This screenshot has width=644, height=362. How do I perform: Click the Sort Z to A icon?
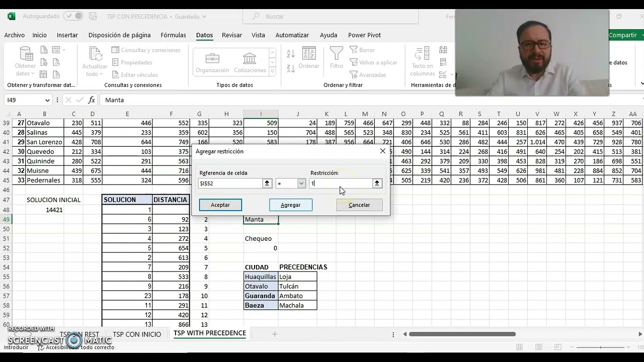coord(291,68)
